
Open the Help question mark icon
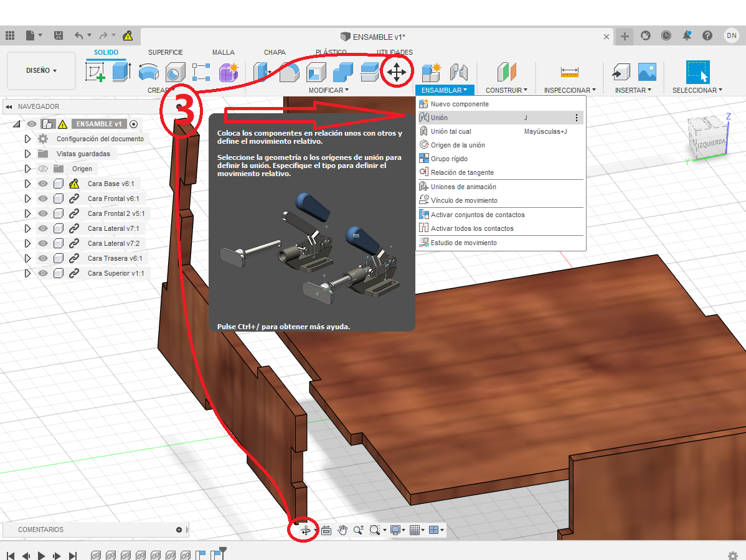tap(707, 35)
